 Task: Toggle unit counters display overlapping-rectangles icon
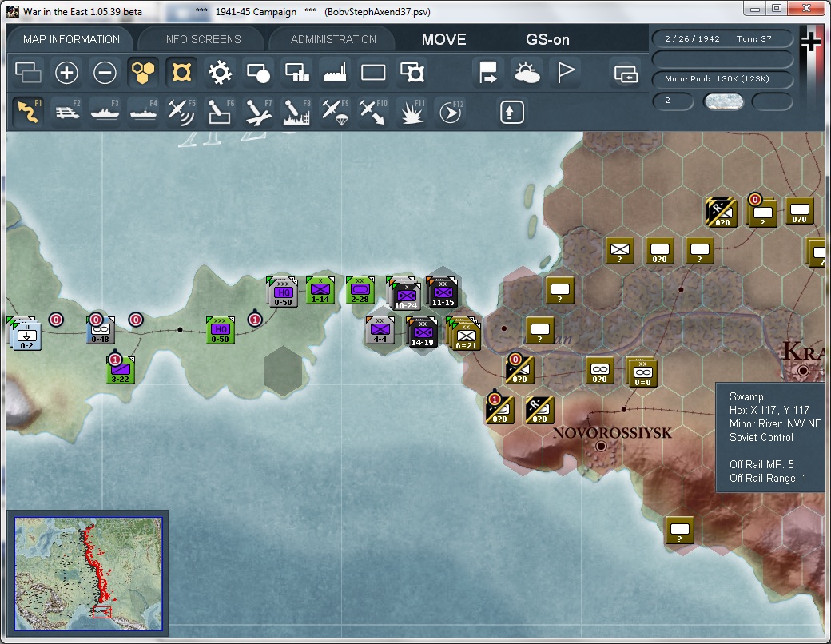click(28, 73)
